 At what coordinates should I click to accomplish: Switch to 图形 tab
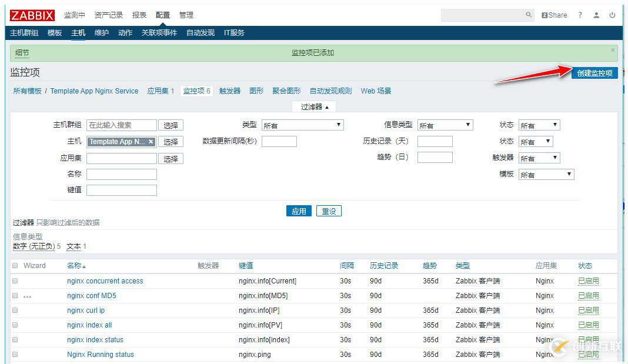tap(256, 91)
